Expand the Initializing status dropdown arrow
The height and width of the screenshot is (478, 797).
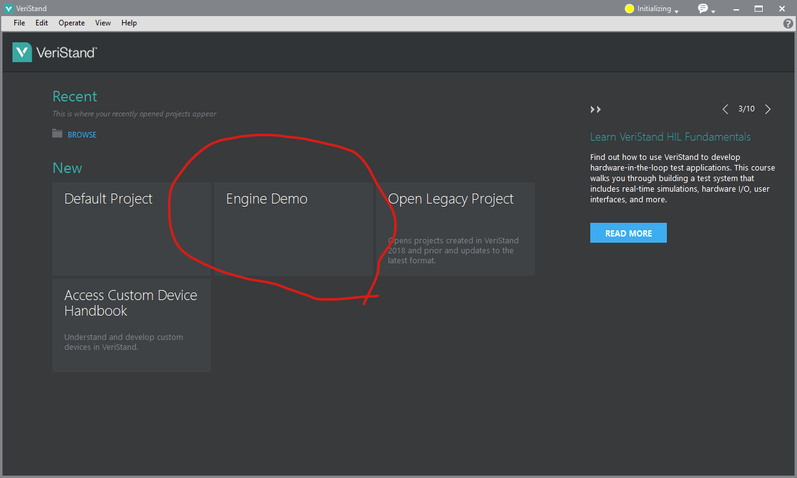click(677, 11)
